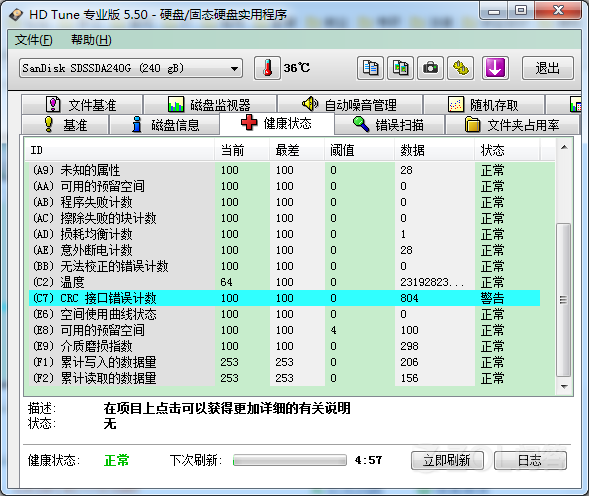
Task: Click the 退出 button
Action: coord(548,68)
